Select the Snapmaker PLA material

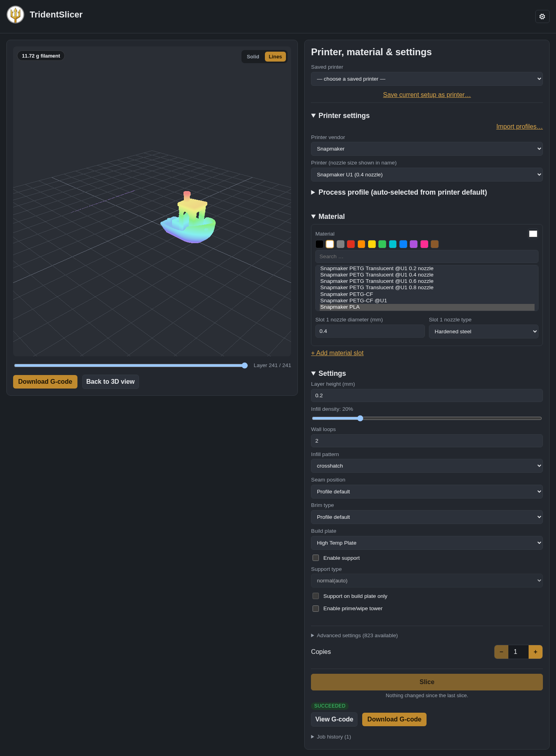(427, 307)
